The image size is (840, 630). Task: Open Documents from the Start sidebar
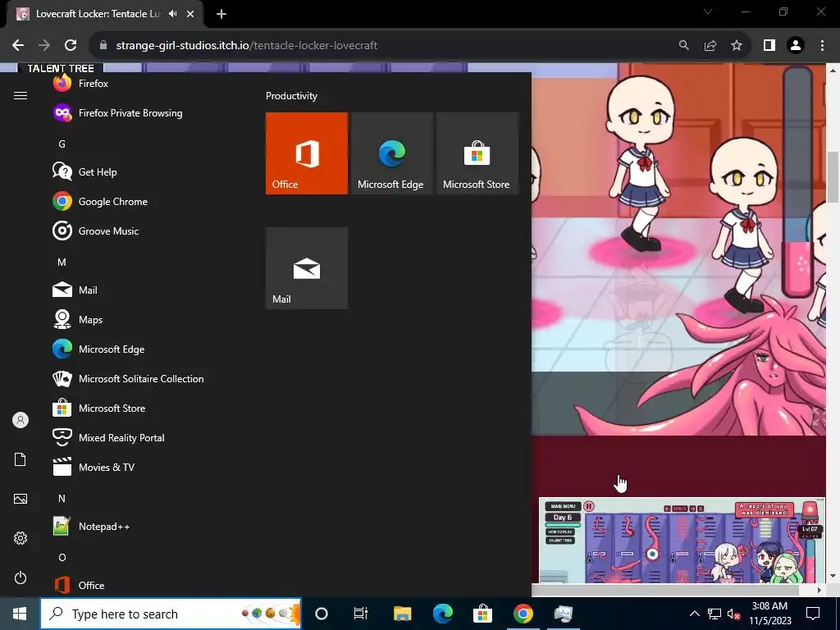click(x=21, y=459)
